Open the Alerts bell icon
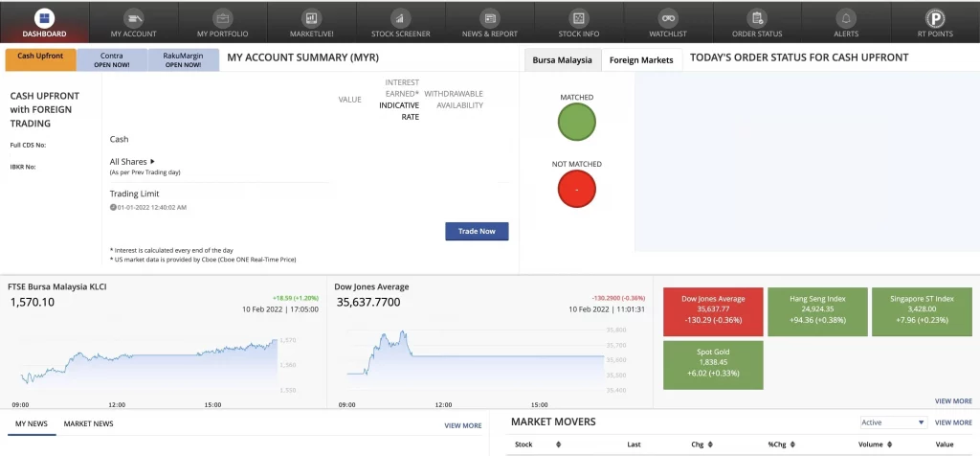 (845, 17)
